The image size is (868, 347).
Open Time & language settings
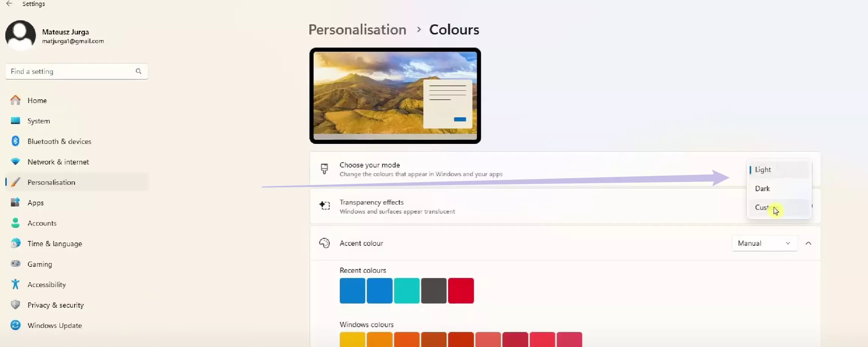[77, 244]
